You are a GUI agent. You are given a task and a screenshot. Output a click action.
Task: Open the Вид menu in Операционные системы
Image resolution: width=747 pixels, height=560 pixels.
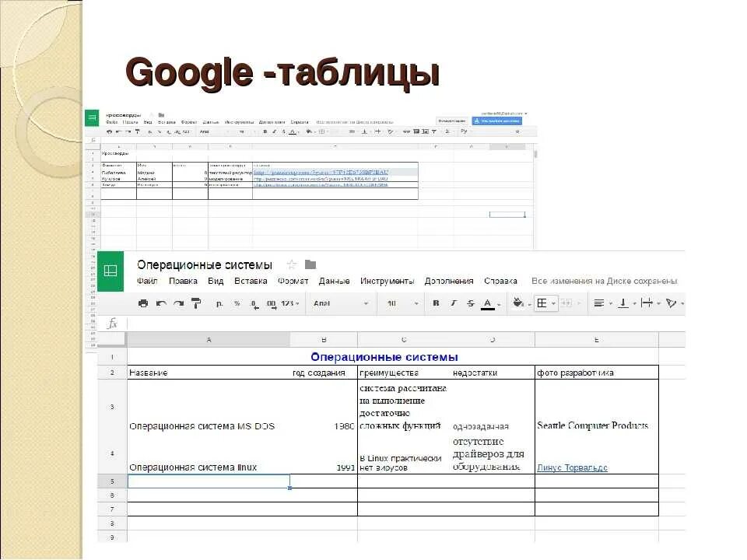coord(216,281)
